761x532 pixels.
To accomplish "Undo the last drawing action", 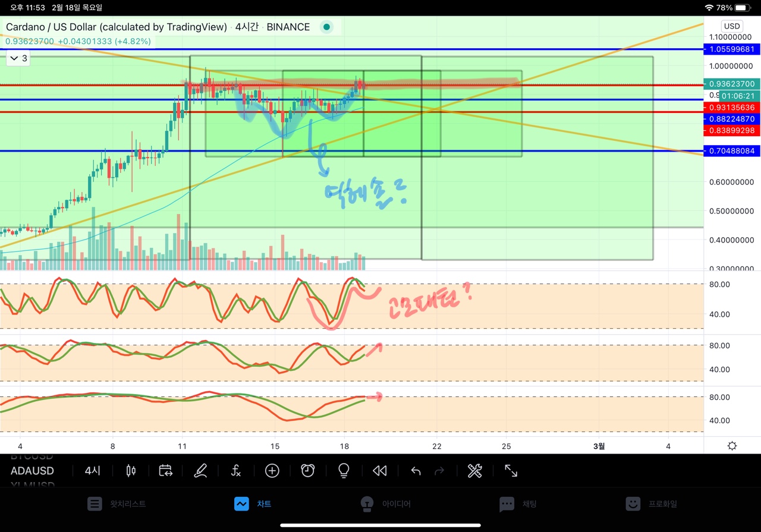I will (416, 471).
